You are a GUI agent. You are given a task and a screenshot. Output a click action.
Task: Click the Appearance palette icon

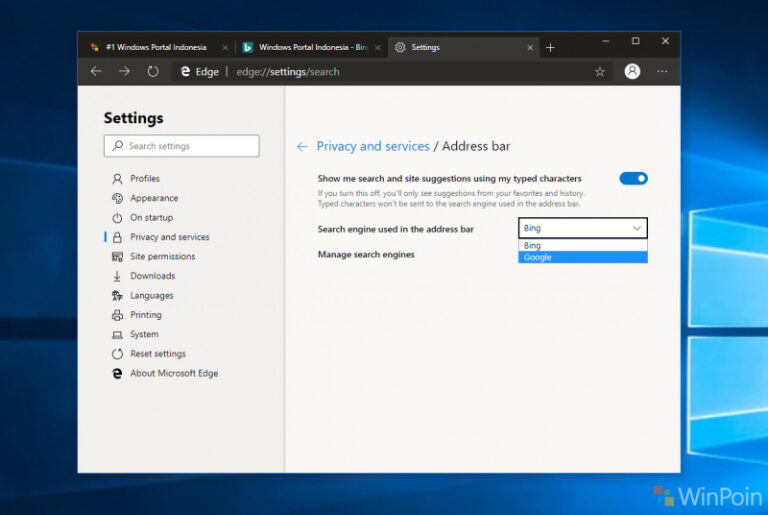point(117,198)
